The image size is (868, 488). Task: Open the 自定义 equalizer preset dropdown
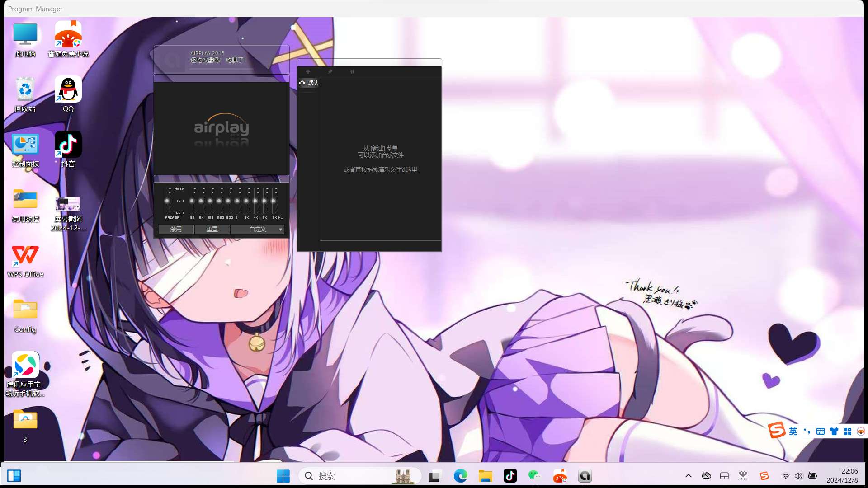tap(257, 229)
